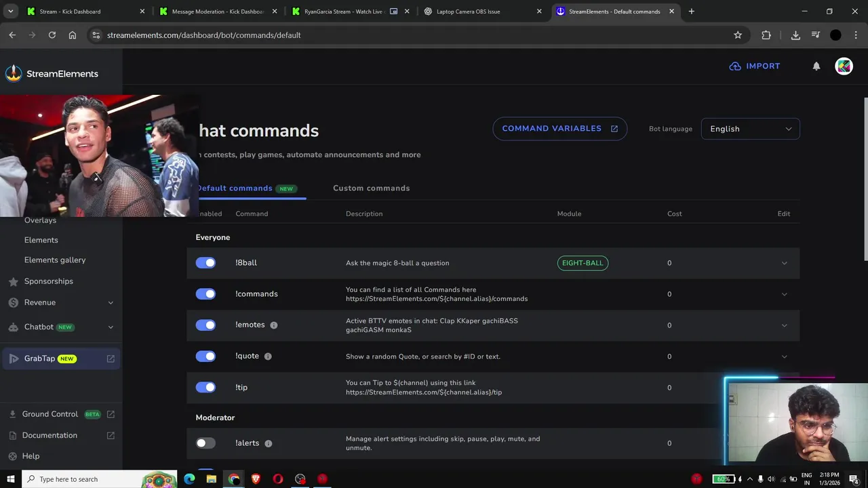
Task: Click the Windows taskbar search box
Action: tap(100, 479)
